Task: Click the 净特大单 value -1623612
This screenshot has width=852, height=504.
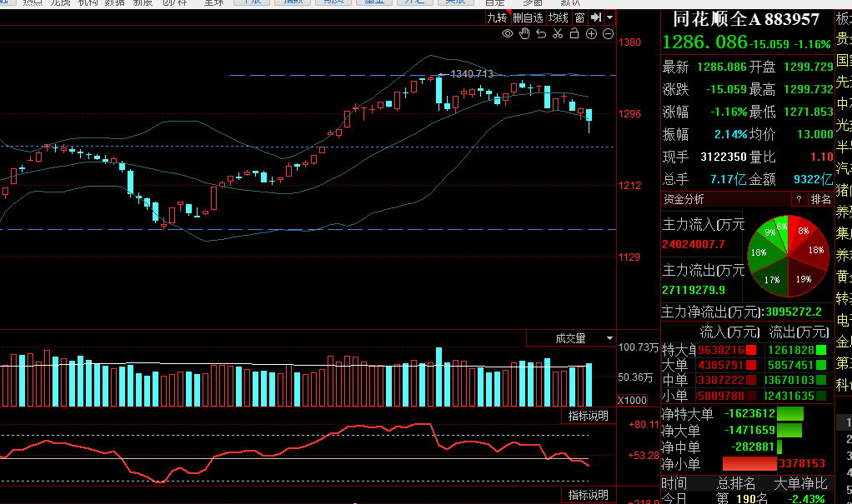Action: [x=749, y=414]
